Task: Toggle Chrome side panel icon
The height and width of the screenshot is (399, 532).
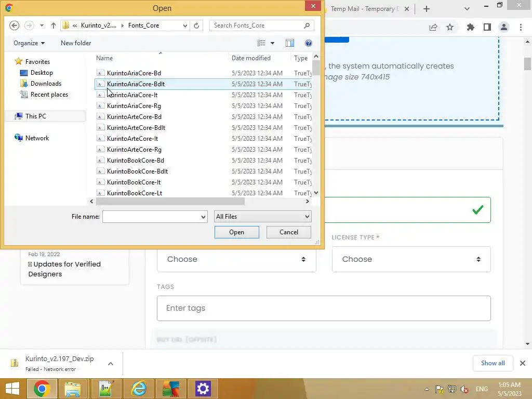Action: point(487,27)
